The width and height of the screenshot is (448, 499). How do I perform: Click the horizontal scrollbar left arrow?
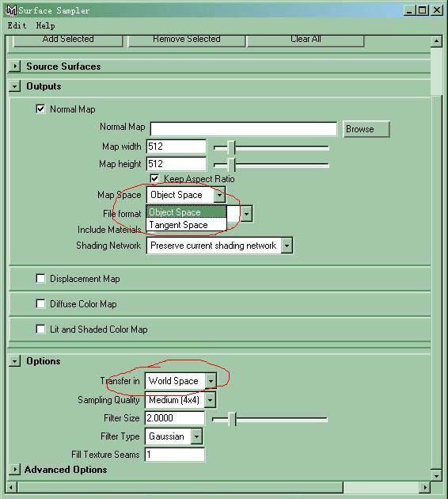click(11, 487)
